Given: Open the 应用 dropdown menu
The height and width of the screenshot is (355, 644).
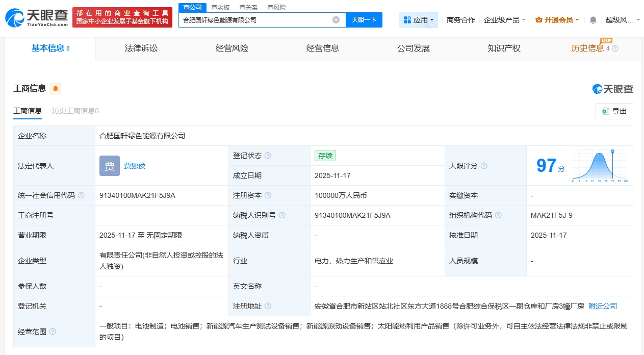Looking at the screenshot, I should click(418, 19).
